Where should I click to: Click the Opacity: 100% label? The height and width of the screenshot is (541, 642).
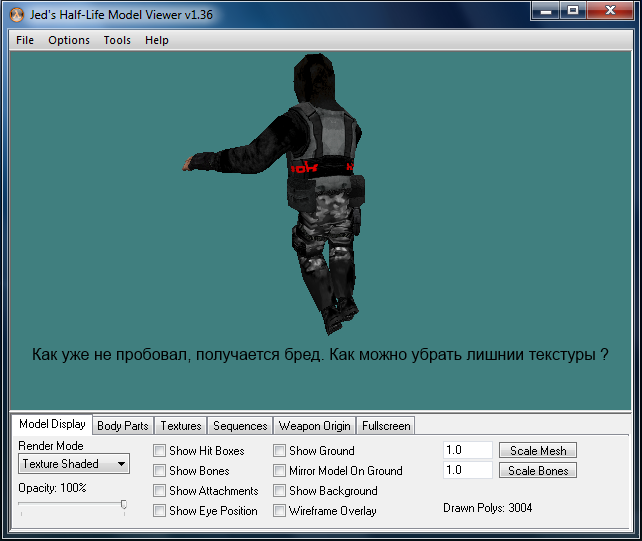pos(52,488)
